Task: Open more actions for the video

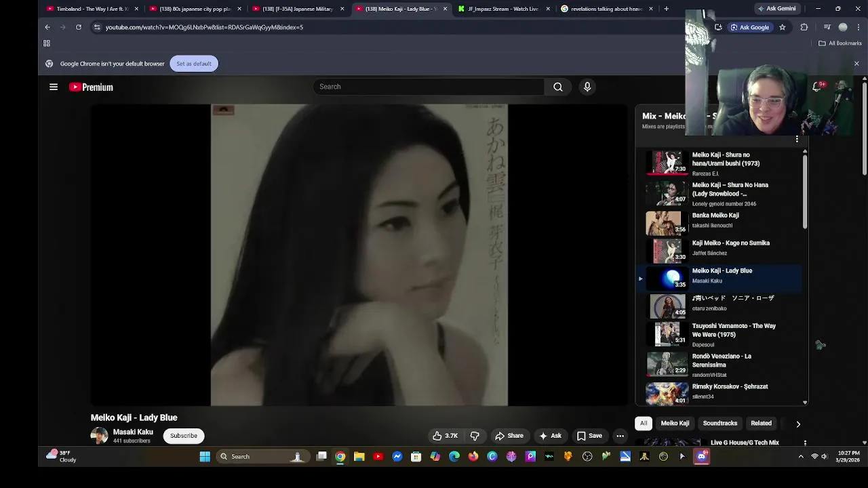Action: point(620,436)
